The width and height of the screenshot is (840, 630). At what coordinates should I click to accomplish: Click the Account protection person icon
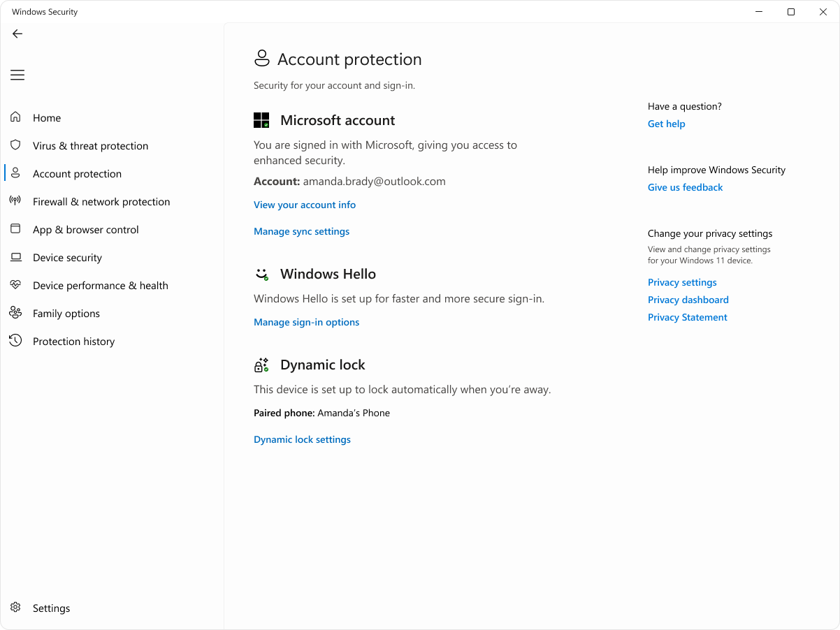click(x=15, y=173)
